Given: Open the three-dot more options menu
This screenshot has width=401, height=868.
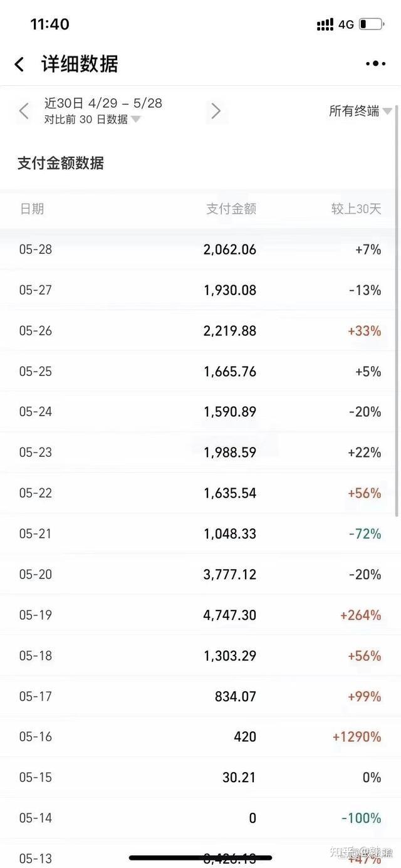Looking at the screenshot, I should click(x=375, y=63).
